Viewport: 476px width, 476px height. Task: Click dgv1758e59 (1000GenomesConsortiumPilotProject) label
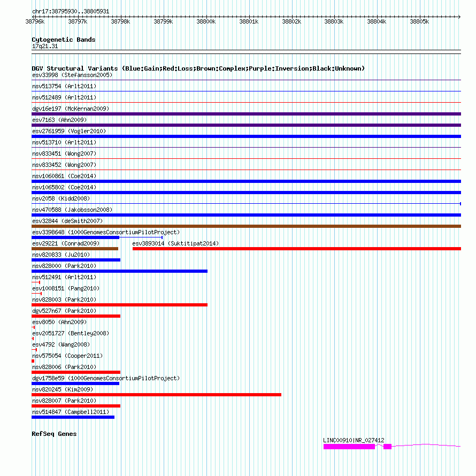pos(106,378)
